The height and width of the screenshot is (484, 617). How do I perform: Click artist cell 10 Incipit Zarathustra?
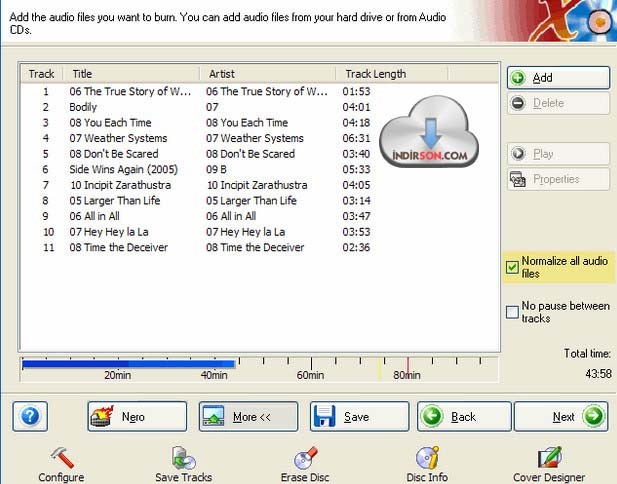click(x=257, y=185)
